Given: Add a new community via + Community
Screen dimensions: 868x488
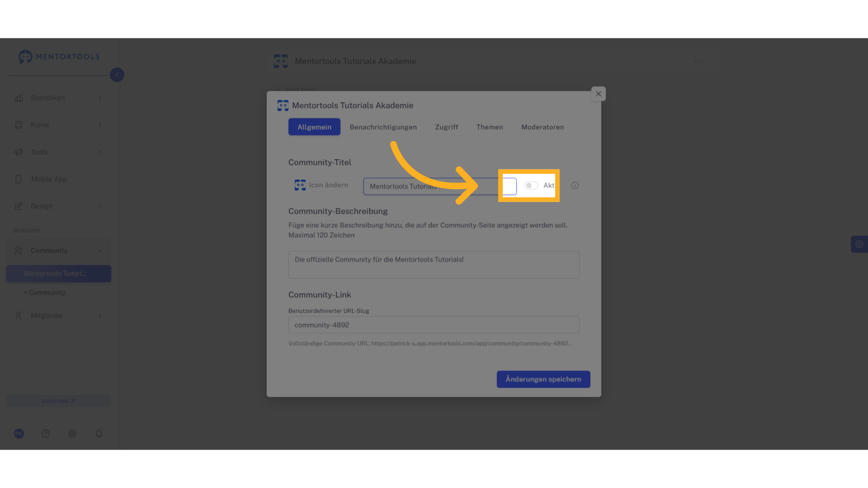Looking at the screenshot, I should pos(45,293).
